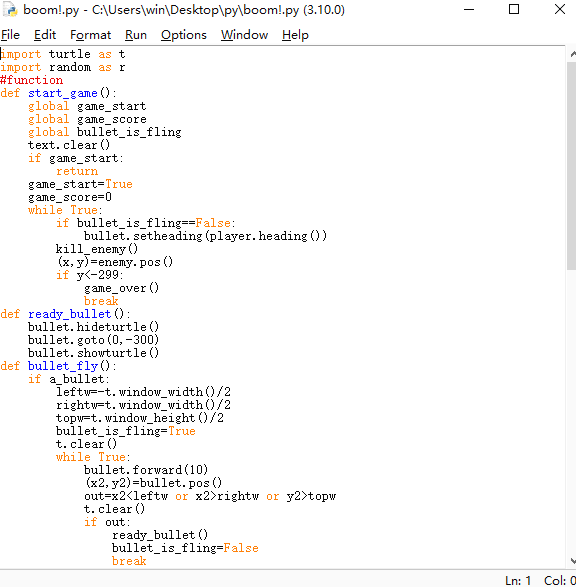Expand the Format menu

coord(91,35)
